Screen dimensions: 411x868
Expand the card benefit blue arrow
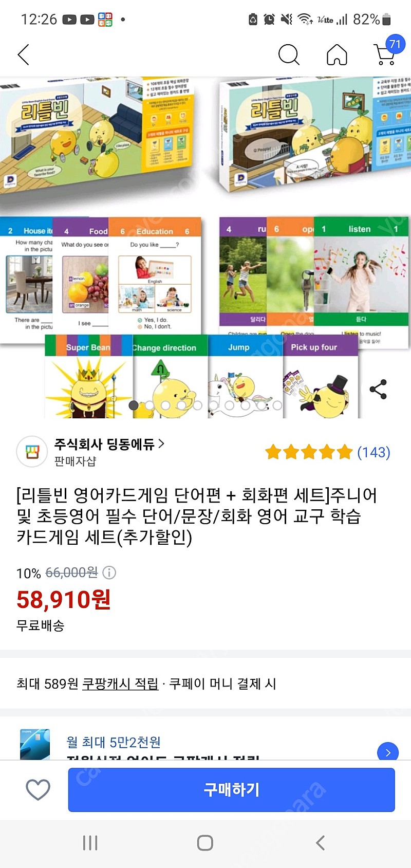point(388,752)
